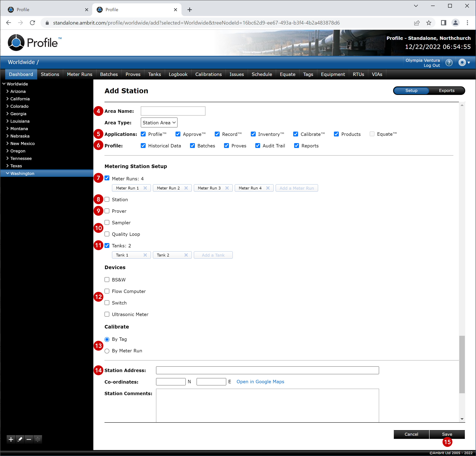Open the Calibrations menu tab
The width and height of the screenshot is (476, 456).
[208, 74]
